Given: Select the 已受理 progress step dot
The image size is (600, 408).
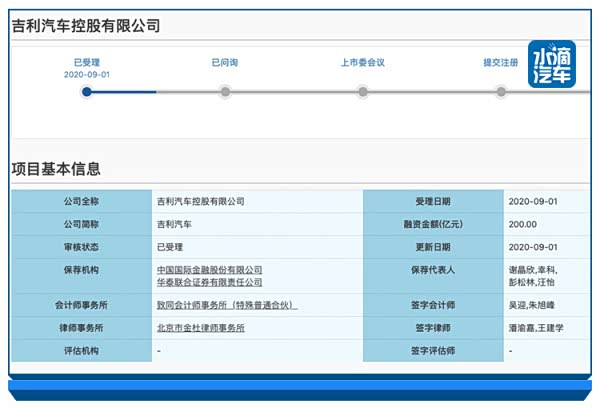Looking at the screenshot, I should (87, 92).
